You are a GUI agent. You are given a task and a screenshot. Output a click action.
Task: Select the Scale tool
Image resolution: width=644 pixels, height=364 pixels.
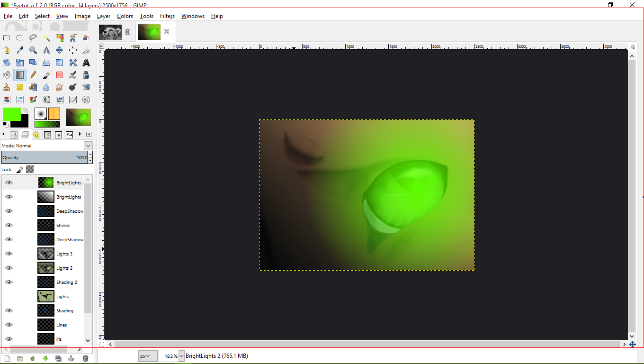point(20,63)
